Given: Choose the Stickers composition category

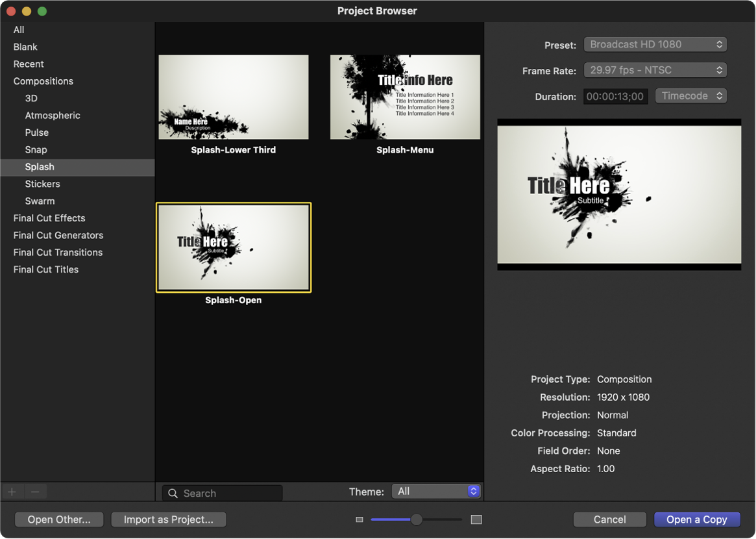Looking at the screenshot, I should [x=42, y=184].
